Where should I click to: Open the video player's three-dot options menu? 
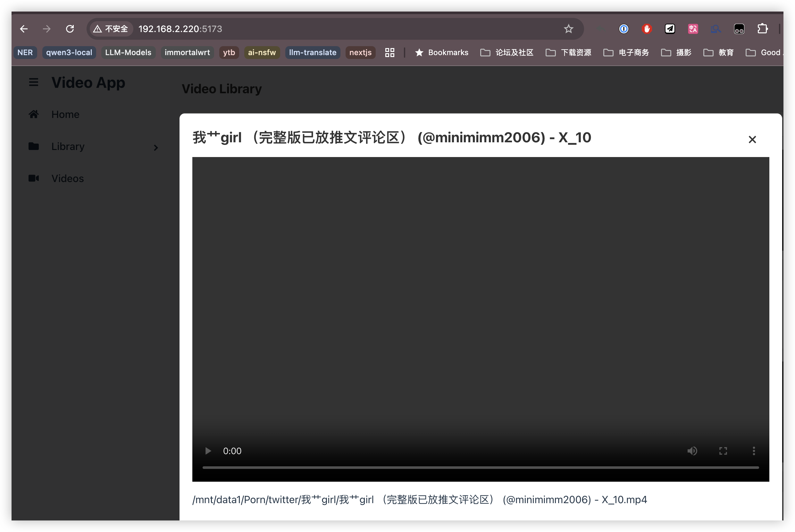pyautogui.click(x=754, y=451)
